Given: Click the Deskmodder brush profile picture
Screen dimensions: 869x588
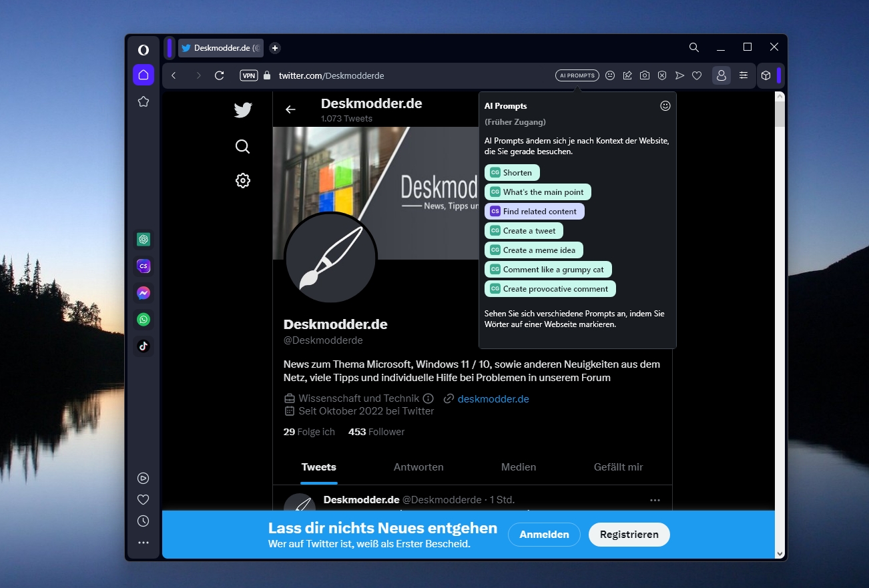Looking at the screenshot, I should 331,258.
